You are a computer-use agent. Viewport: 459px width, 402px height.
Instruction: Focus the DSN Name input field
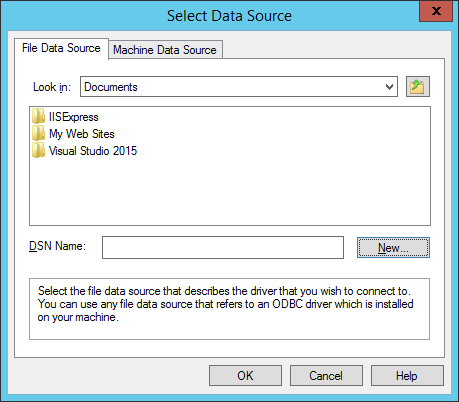[x=223, y=247]
